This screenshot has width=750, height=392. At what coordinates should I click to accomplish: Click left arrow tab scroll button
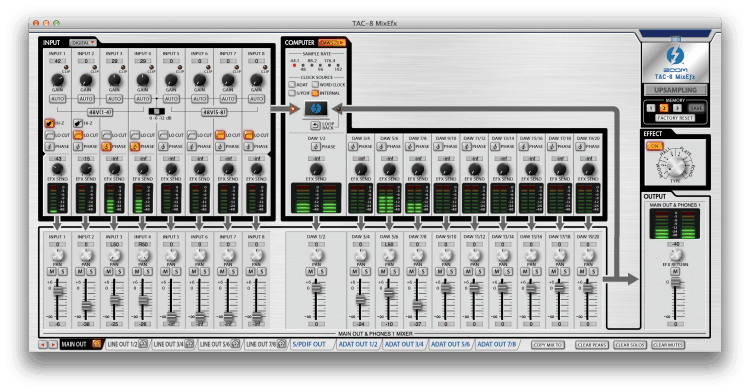(x=43, y=344)
